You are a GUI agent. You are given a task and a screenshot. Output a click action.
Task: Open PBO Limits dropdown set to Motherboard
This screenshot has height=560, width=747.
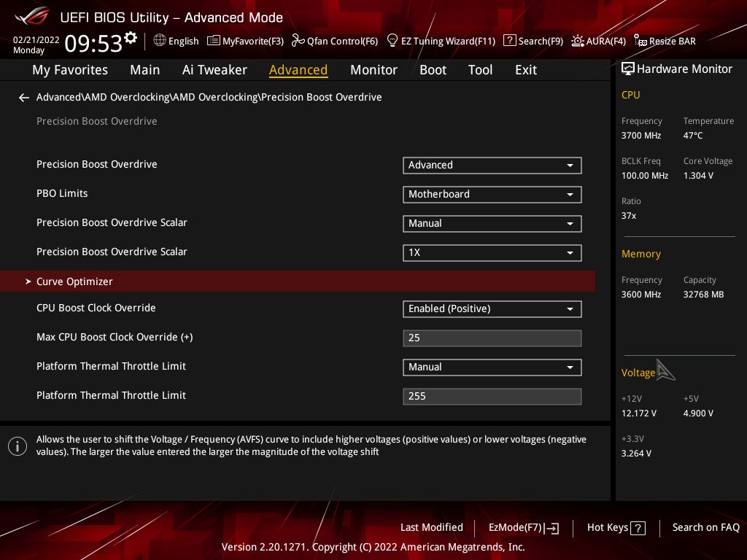(492, 194)
